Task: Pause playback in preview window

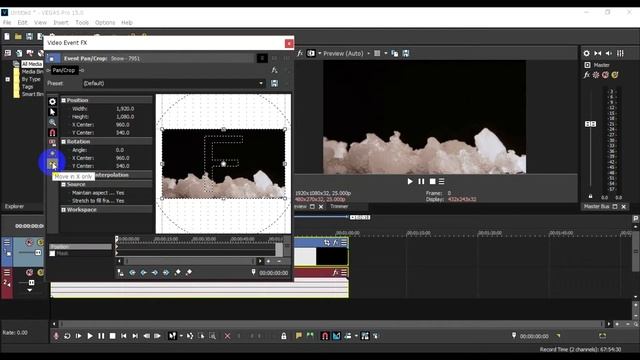Action: [421, 181]
